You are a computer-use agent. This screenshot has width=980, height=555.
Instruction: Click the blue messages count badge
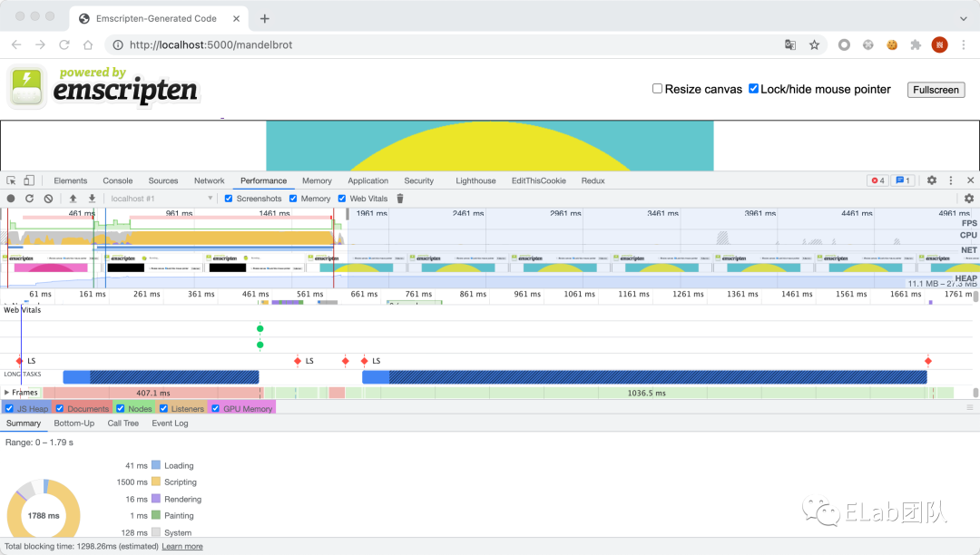pos(903,180)
